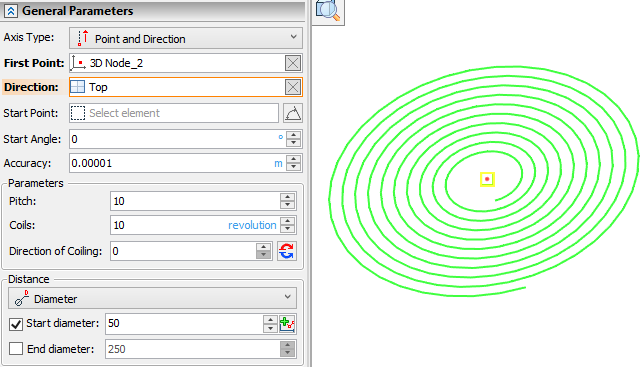Screen dimensions: 644x367
Task: Decrease the Start diameter value
Action: point(270,328)
